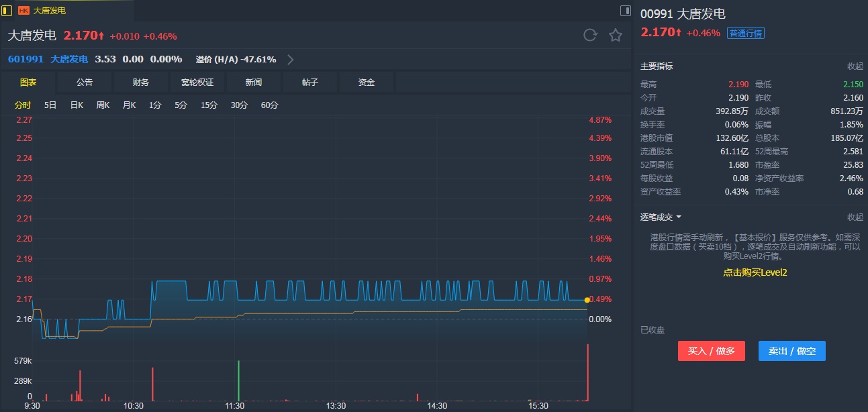
Task: Toggle the right panel layout icon
Action: click(x=625, y=11)
